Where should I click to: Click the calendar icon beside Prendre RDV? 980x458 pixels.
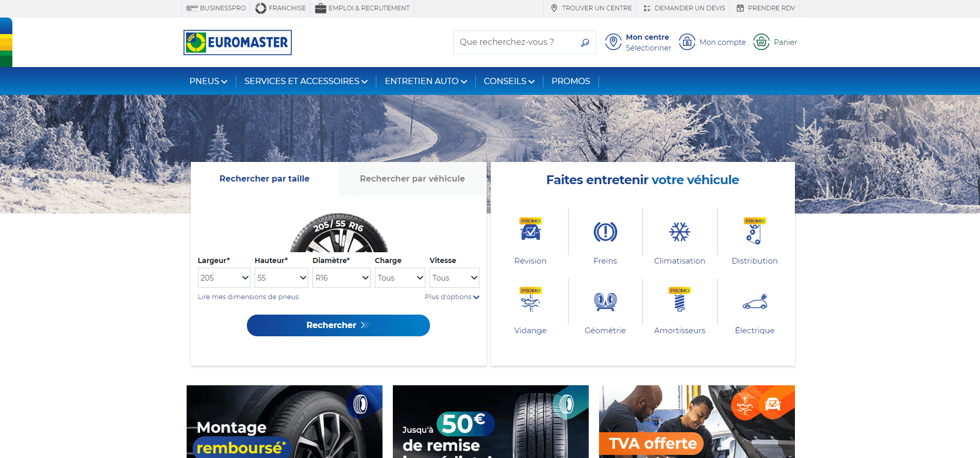tap(740, 8)
